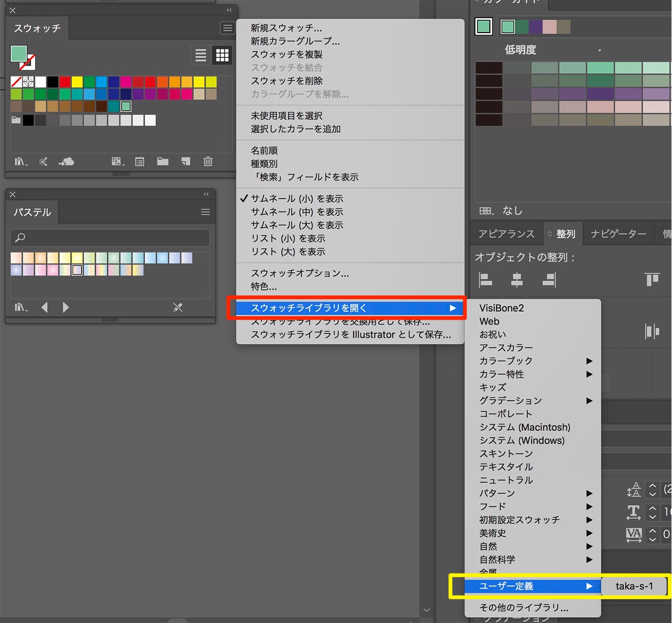Choose 新規スウォッチ... menu item

[x=351, y=28]
